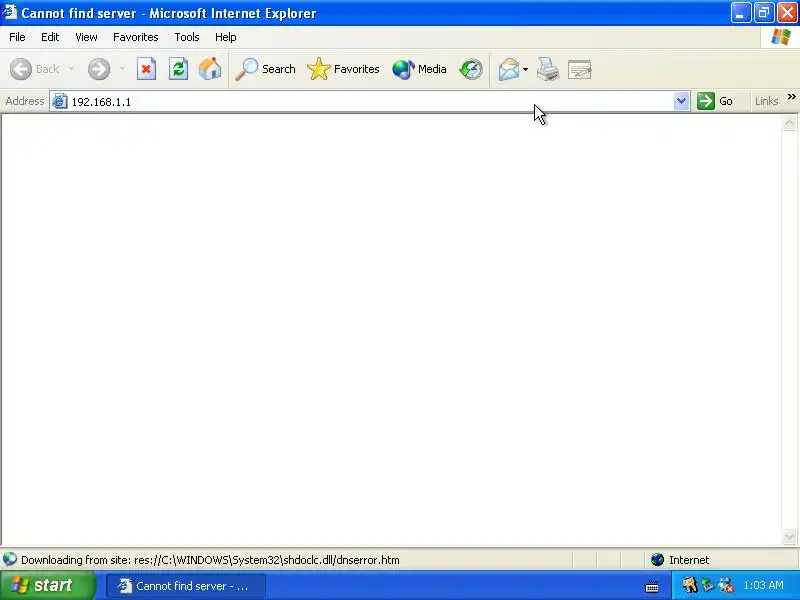Click the 1:03 AM clock

763,585
